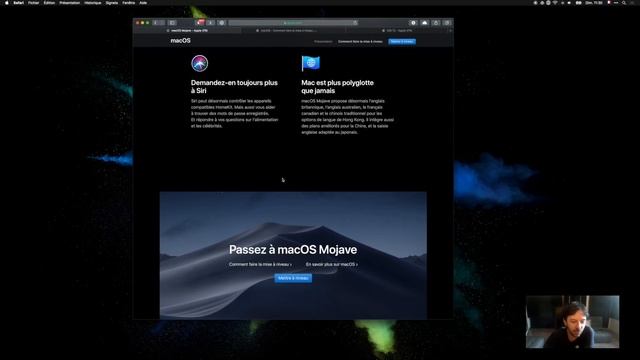
Task: Click 'Passez à macOS Mojave' banner title
Action: [x=293, y=249]
